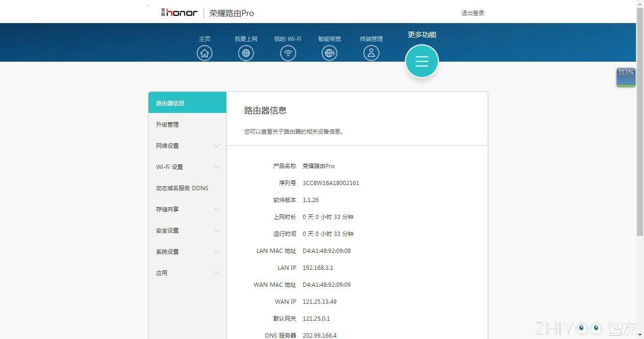
Task: Click the LAN MAC value D4:A1:48:92:09:08
Action: point(327,251)
